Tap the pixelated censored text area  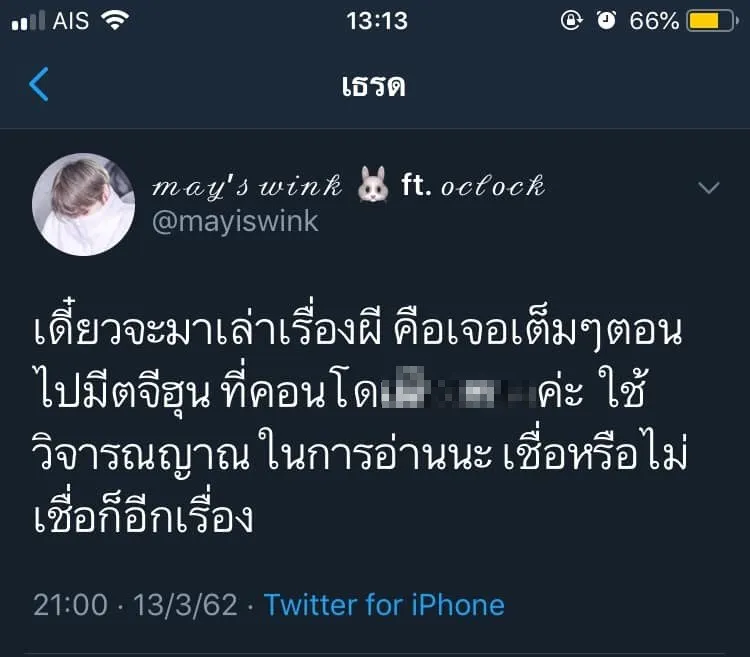pos(459,388)
